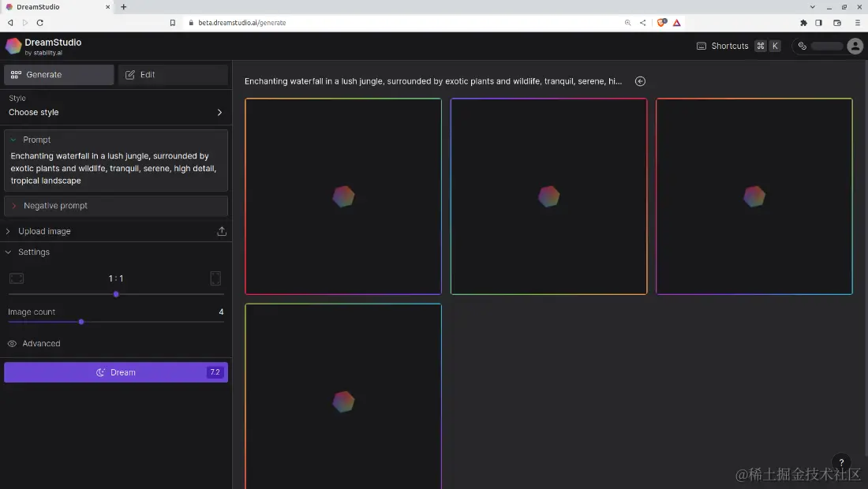Click the 7.2 credit cost badge

pyautogui.click(x=215, y=372)
